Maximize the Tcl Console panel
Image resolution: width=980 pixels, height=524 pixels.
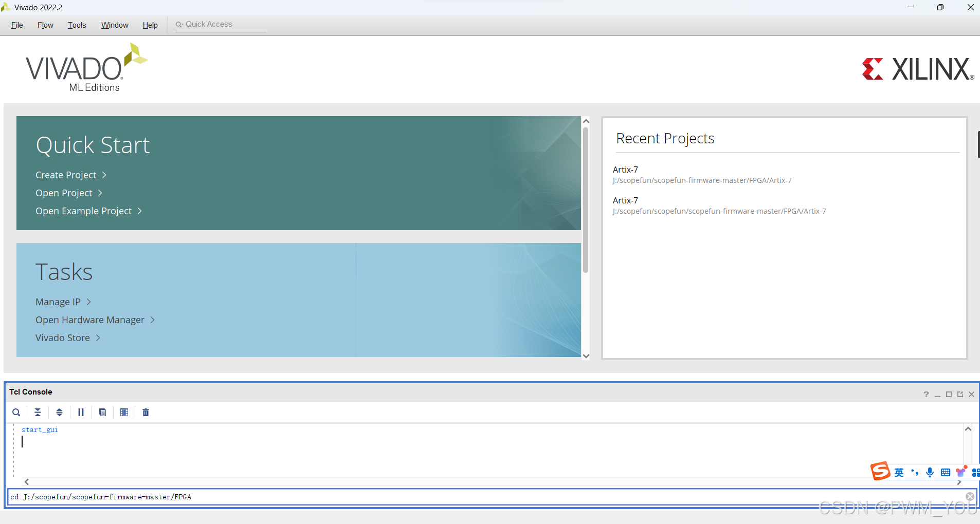949,394
